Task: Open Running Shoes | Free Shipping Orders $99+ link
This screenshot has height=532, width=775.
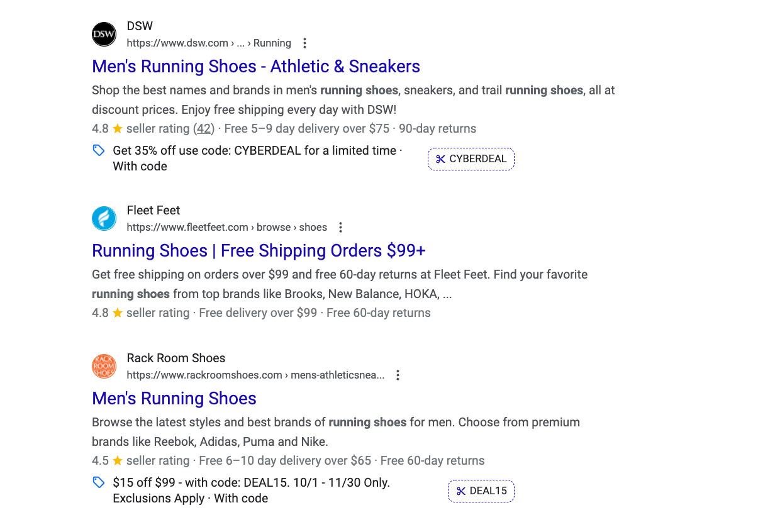Action: coord(259,251)
